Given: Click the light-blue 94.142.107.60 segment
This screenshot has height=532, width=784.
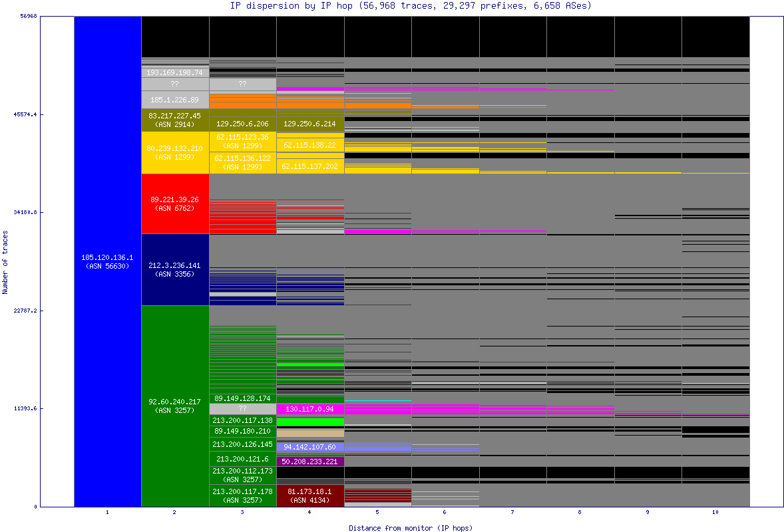Looking at the screenshot, I should (x=310, y=447).
